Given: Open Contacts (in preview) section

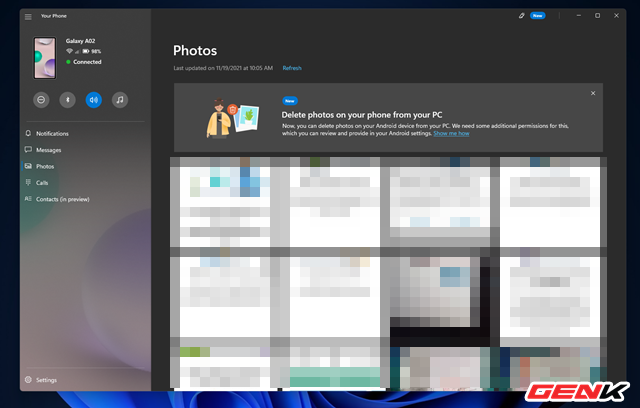Looking at the screenshot, I should coord(84,199).
